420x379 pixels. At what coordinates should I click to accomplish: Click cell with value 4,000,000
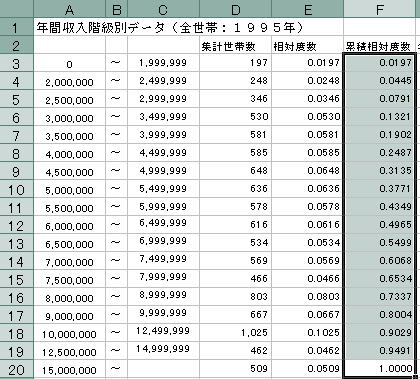(69, 153)
